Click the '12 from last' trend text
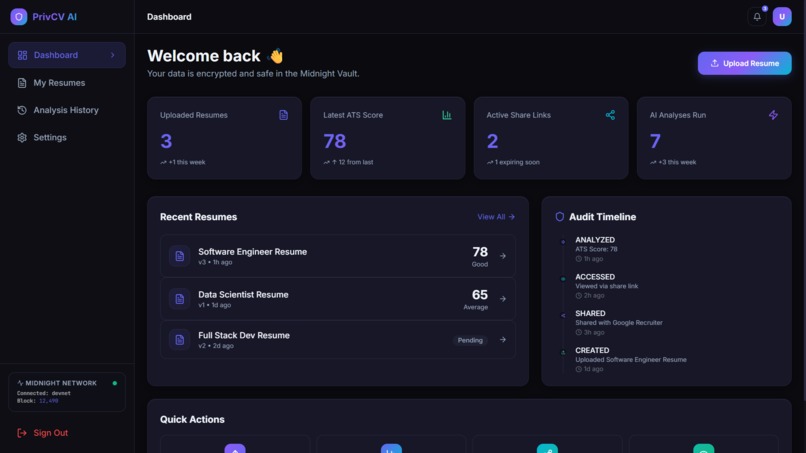Image resolution: width=806 pixels, height=453 pixels. (356, 162)
